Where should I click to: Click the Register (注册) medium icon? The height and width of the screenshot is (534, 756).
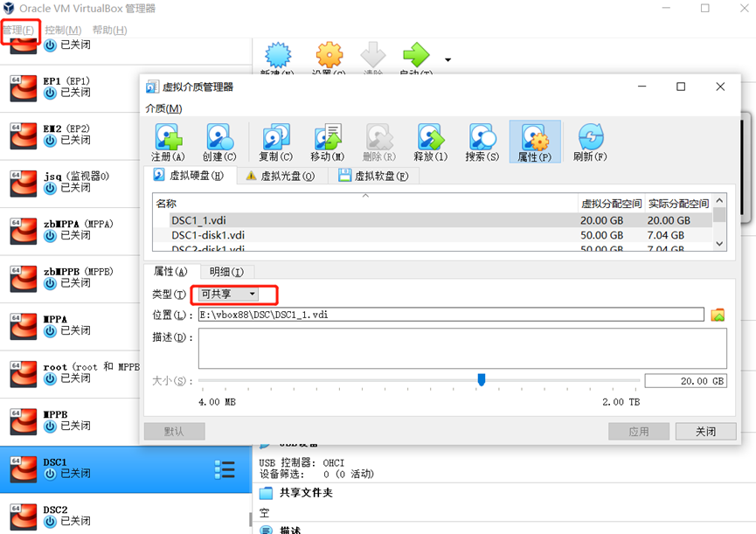pos(168,137)
